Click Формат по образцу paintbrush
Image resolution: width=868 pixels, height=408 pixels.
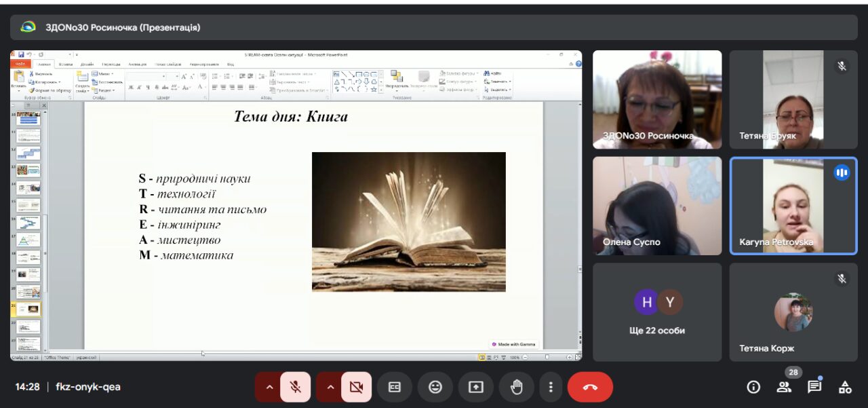(50, 90)
